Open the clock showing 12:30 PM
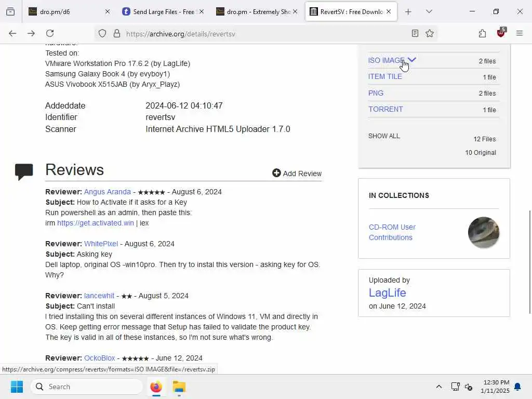Viewport: 532px width, 399px height. [x=495, y=387]
